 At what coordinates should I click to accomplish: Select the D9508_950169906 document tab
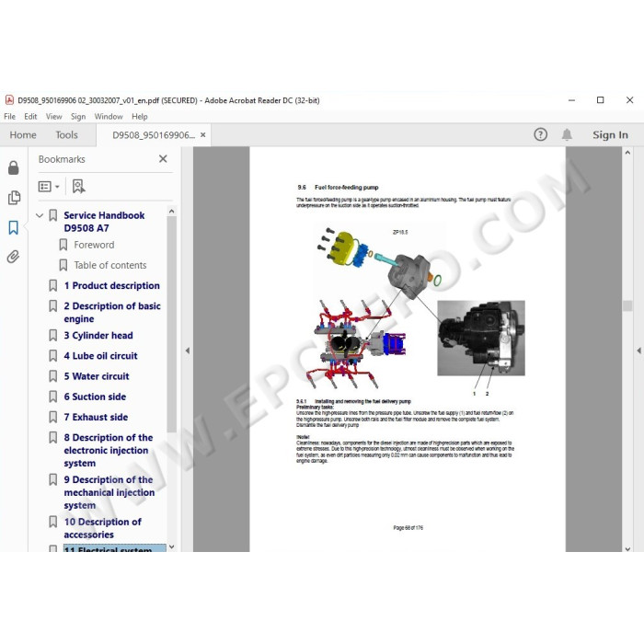tap(154, 135)
